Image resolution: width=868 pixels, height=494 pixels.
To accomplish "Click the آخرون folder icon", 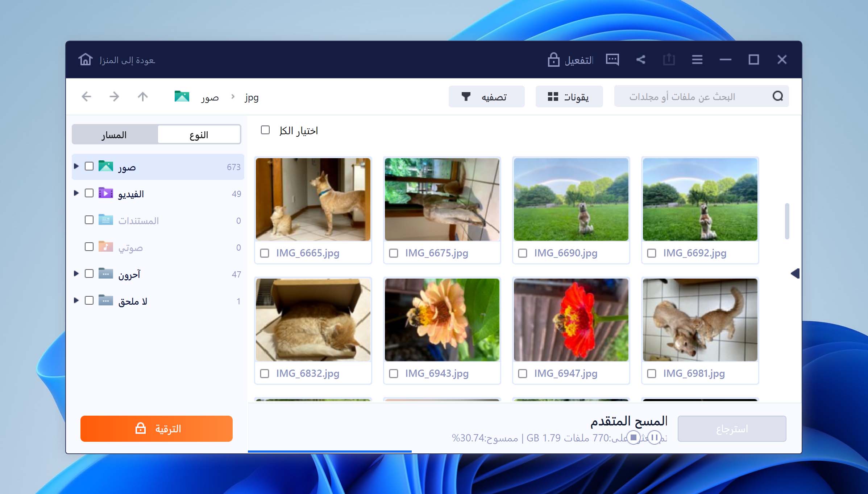I will tap(106, 273).
